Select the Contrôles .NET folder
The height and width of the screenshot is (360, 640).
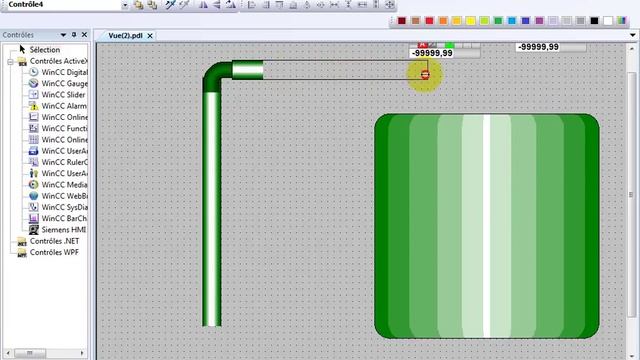(48, 241)
